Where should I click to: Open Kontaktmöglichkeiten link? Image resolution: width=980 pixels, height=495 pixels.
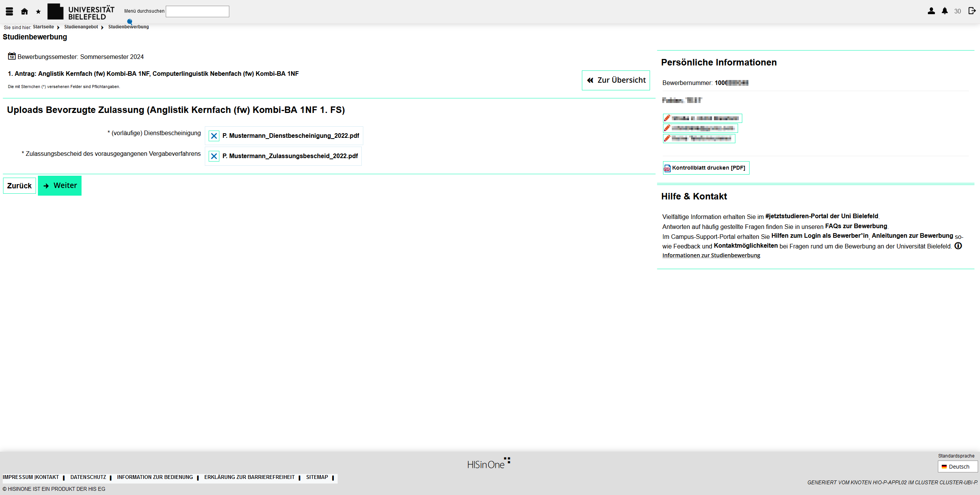pyautogui.click(x=746, y=246)
